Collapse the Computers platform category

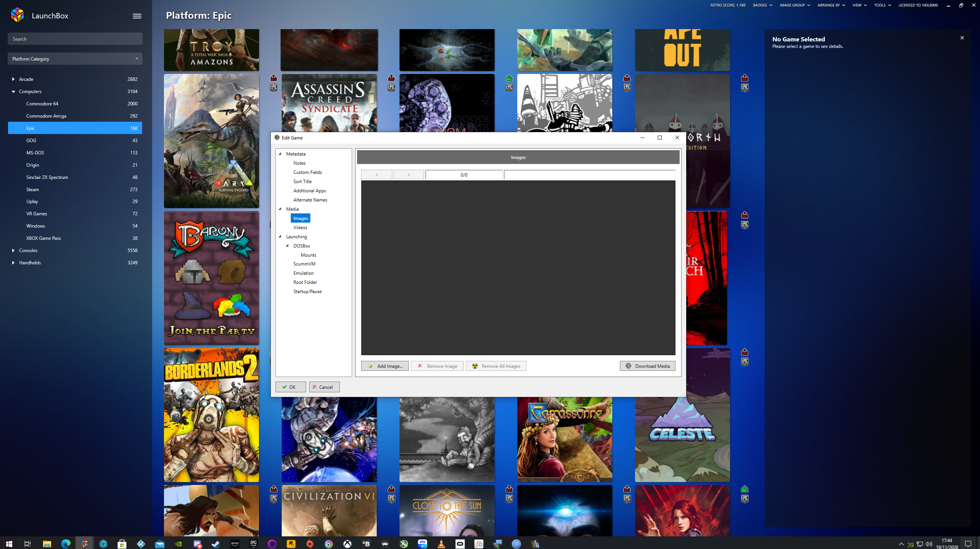[13, 91]
